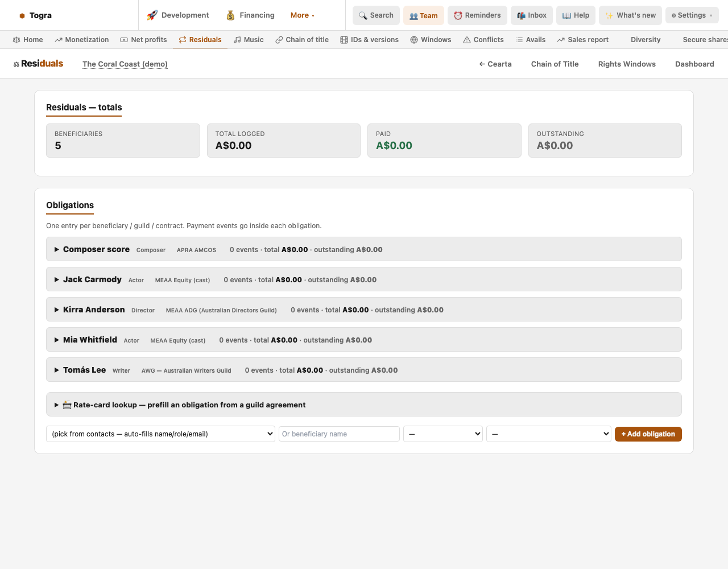The height and width of the screenshot is (569, 728).
Task: Expand the Tomás Lee obligation
Action: pos(363,370)
